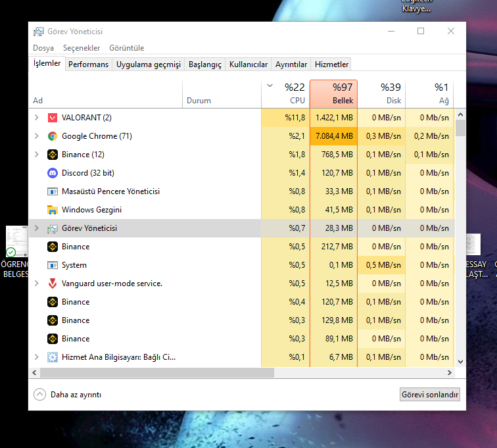Select the İşlemler tab

point(47,63)
